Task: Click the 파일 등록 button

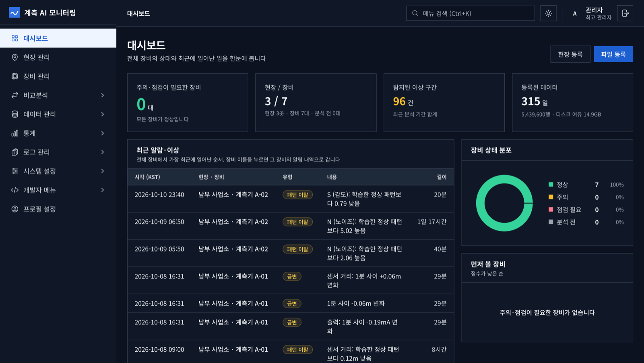Action: pyautogui.click(x=613, y=54)
